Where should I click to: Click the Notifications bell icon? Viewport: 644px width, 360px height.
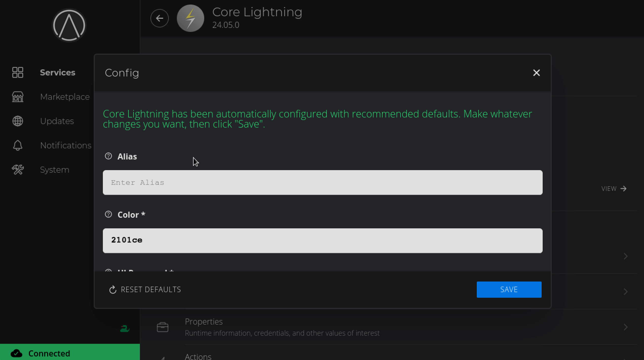pos(18,145)
